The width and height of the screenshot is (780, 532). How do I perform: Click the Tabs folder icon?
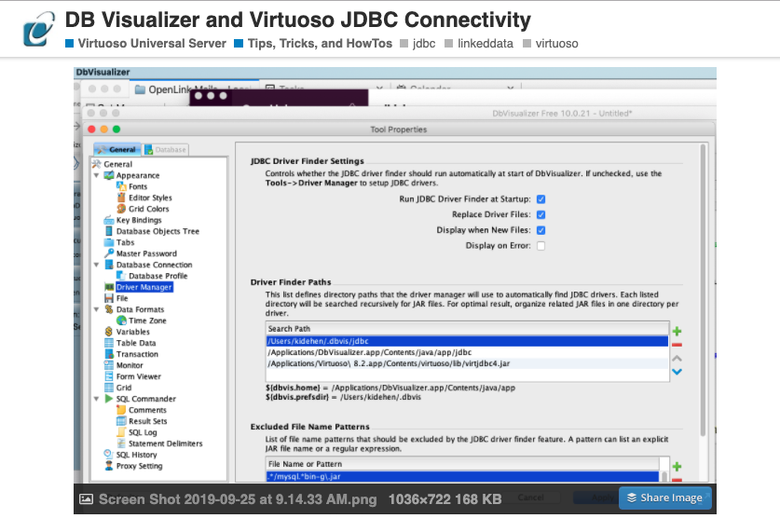point(109,242)
